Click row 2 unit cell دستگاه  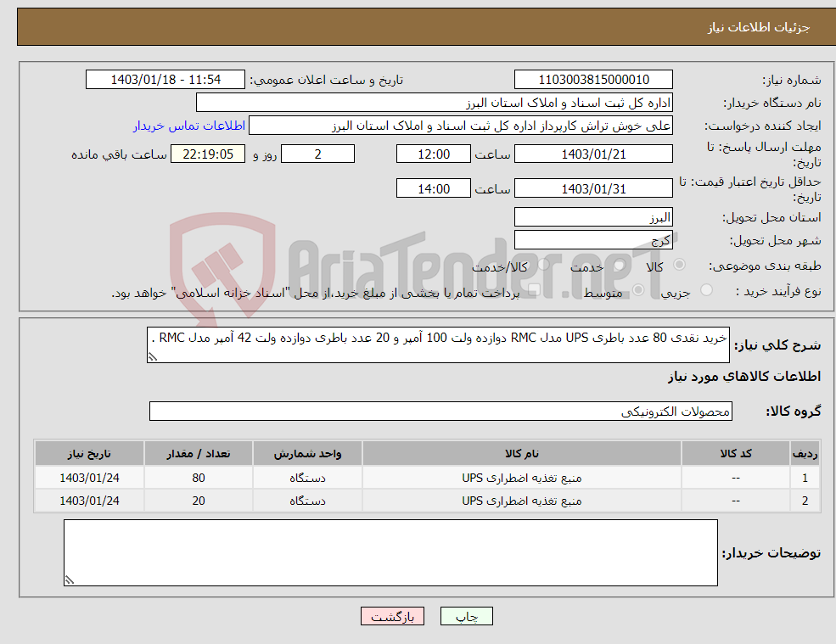pos(307,501)
